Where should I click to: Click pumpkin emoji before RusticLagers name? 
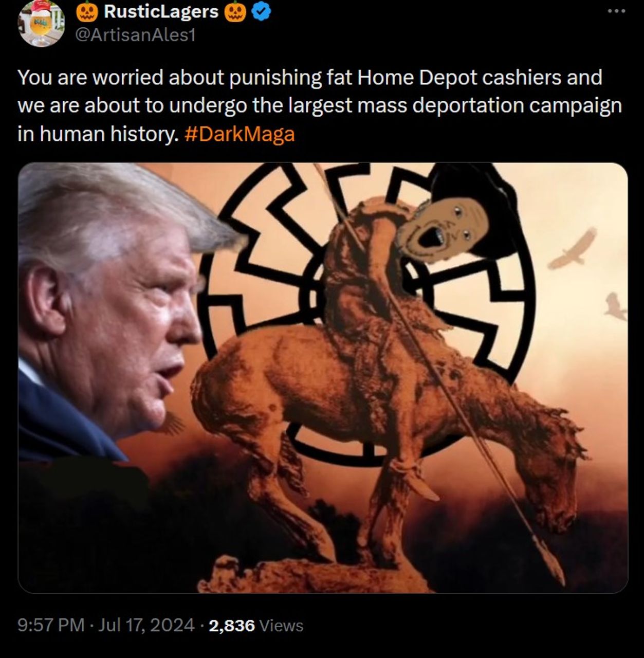87,12
